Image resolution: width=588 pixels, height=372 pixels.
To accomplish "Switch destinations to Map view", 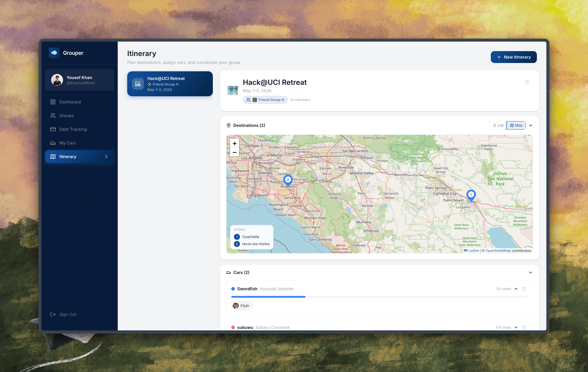I will coord(516,125).
